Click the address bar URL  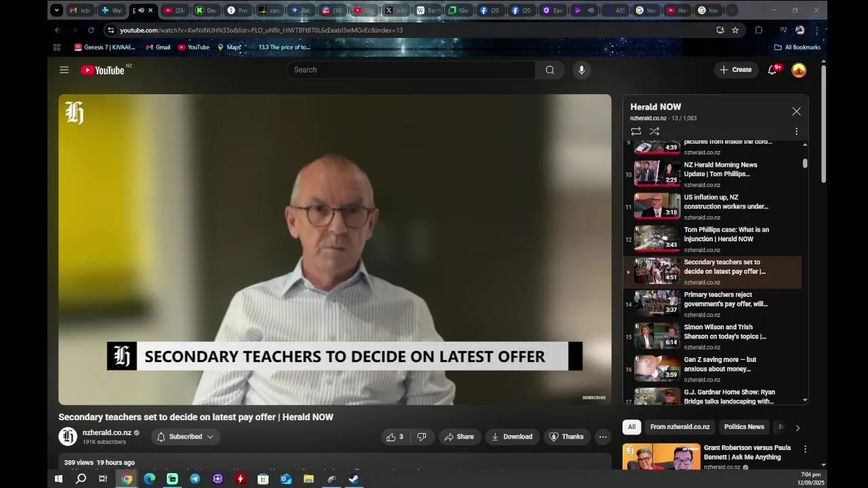[261, 30]
